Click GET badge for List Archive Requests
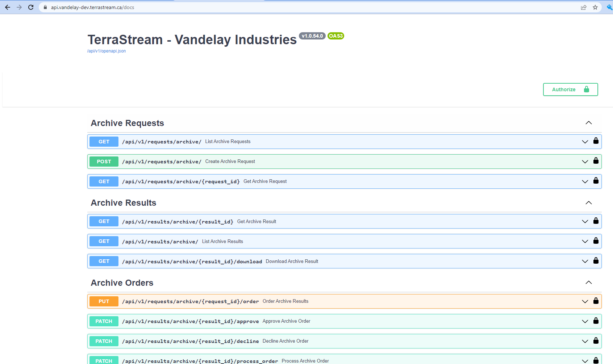This screenshot has width=613, height=364. point(104,142)
